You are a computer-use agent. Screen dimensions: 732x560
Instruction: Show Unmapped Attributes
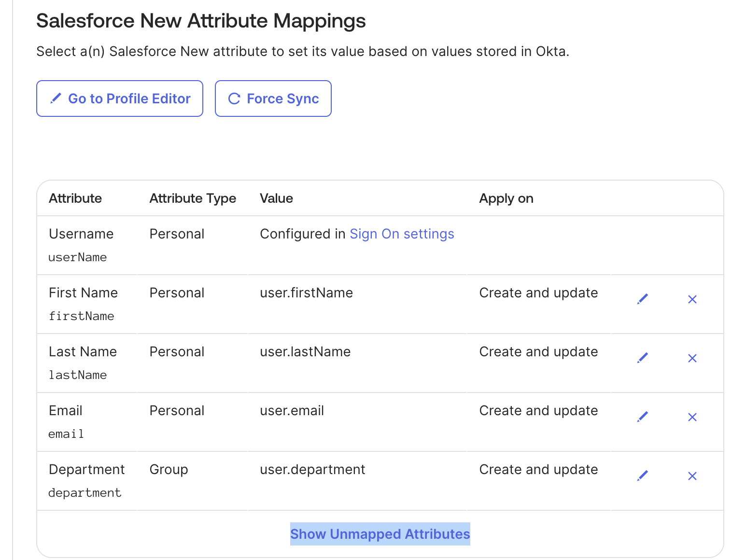380,534
